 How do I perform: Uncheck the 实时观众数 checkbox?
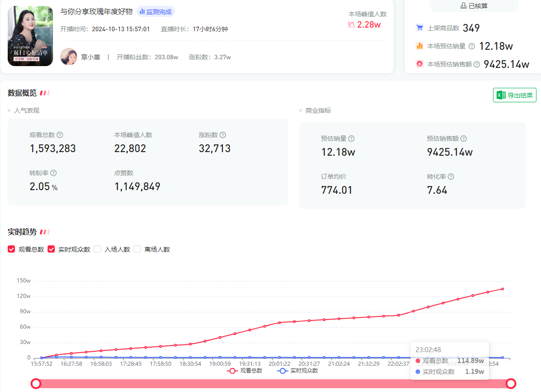(52, 249)
